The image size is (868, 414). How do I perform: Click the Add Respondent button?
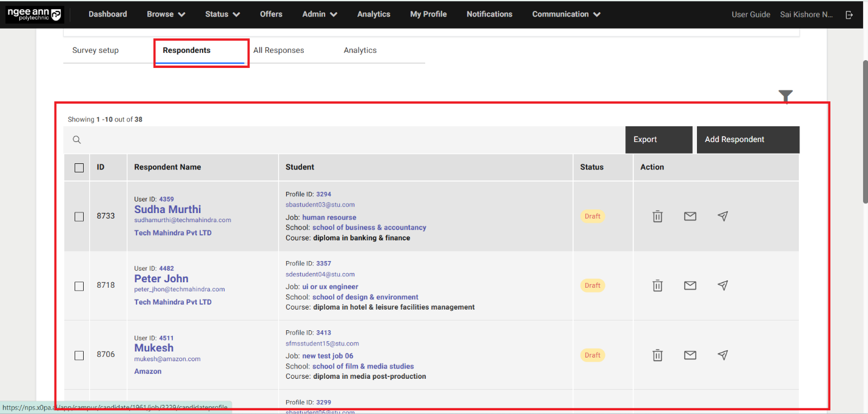(x=747, y=140)
